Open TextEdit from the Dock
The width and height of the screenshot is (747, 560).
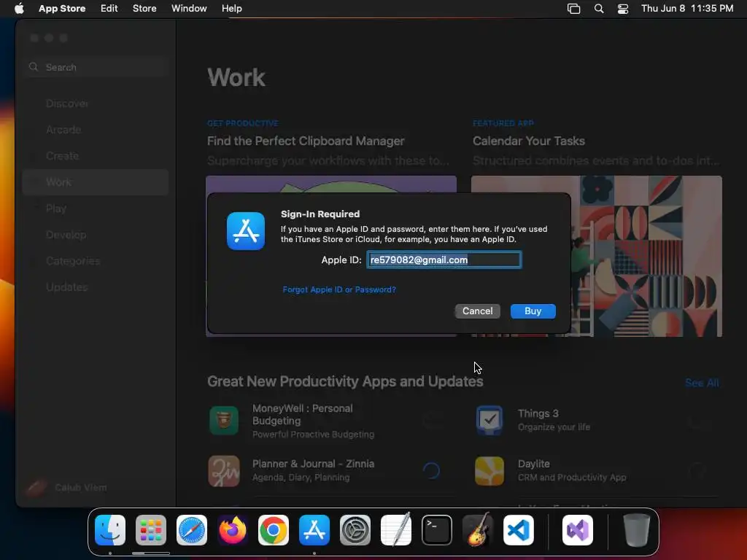click(x=396, y=530)
